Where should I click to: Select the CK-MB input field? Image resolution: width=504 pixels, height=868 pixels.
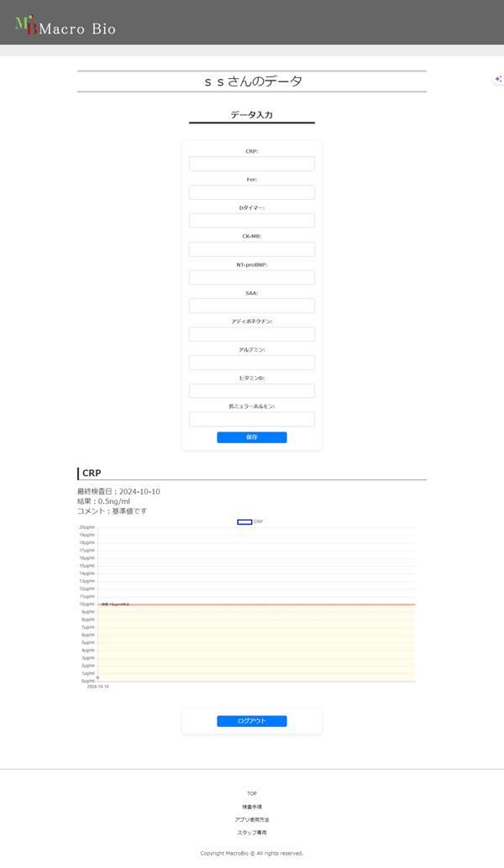[x=252, y=249]
